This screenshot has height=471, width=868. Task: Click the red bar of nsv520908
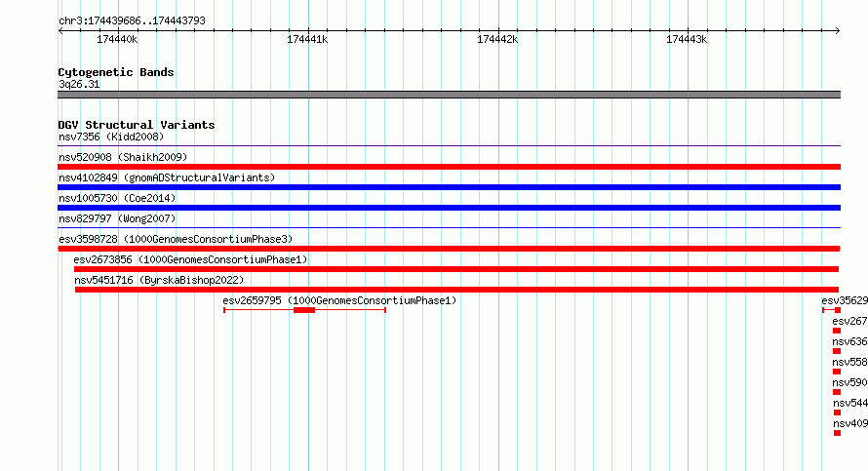click(x=449, y=167)
